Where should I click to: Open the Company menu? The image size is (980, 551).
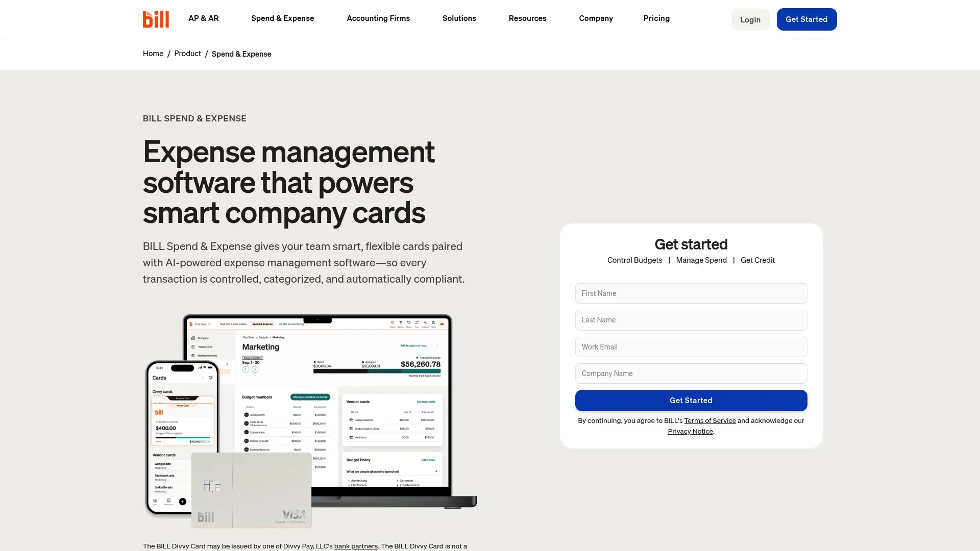click(x=596, y=18)
